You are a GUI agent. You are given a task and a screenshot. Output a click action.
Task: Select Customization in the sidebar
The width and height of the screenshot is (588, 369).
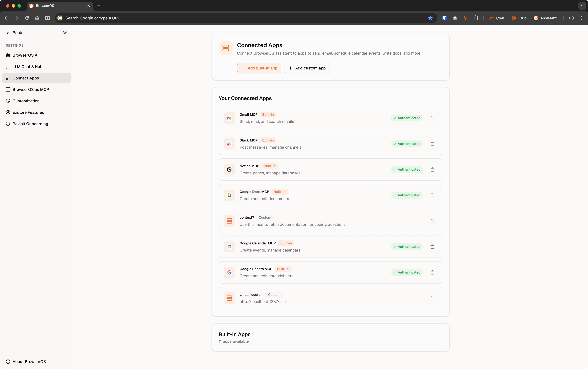26,101
